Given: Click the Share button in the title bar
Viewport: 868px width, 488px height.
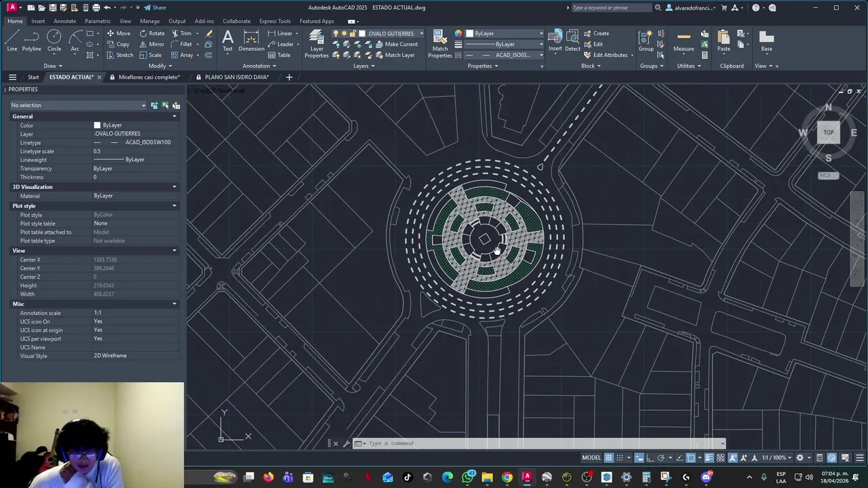Looking at the screenshot, I should pyautogui.click(x=155, y=7).
